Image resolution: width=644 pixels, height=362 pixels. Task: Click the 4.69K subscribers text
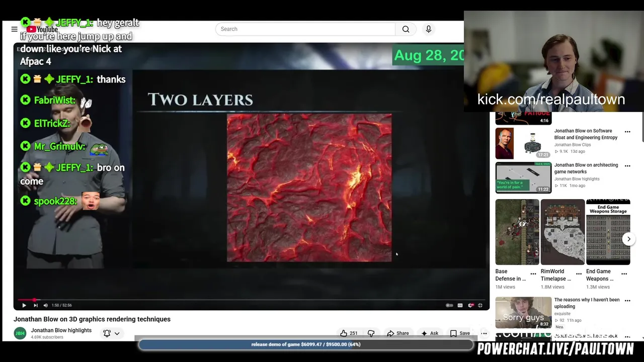coord(47,337)
